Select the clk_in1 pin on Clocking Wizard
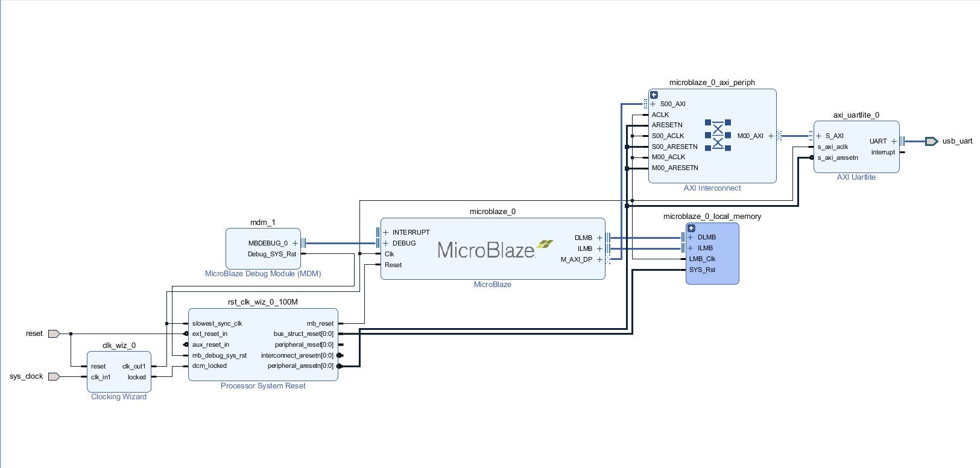The width and height of the screenshot is (980, 468). click(101, 377)
